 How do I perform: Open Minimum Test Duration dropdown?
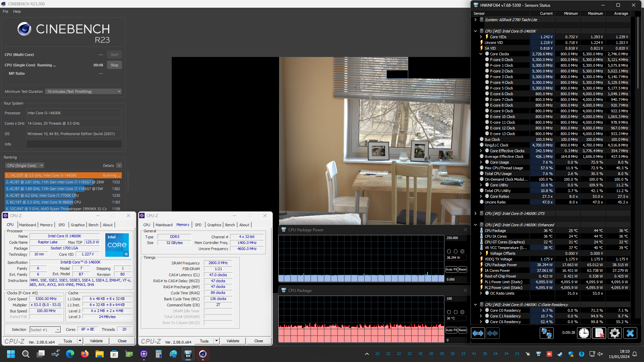83,92
